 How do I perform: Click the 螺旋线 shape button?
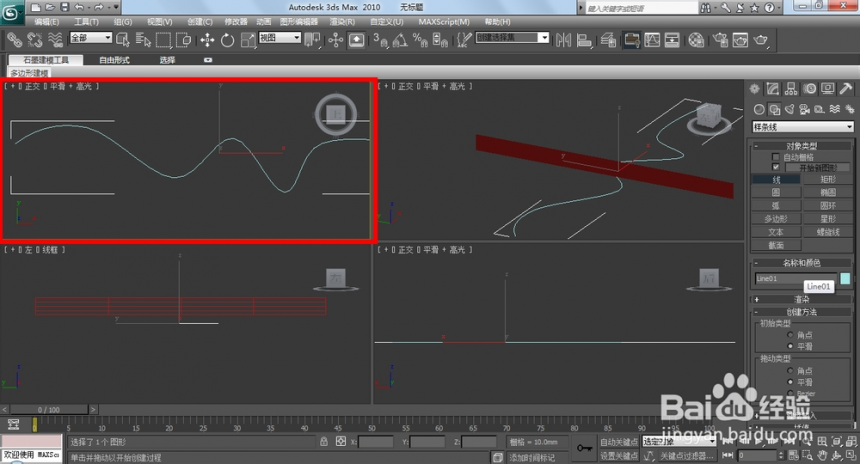tap(828, 232)
